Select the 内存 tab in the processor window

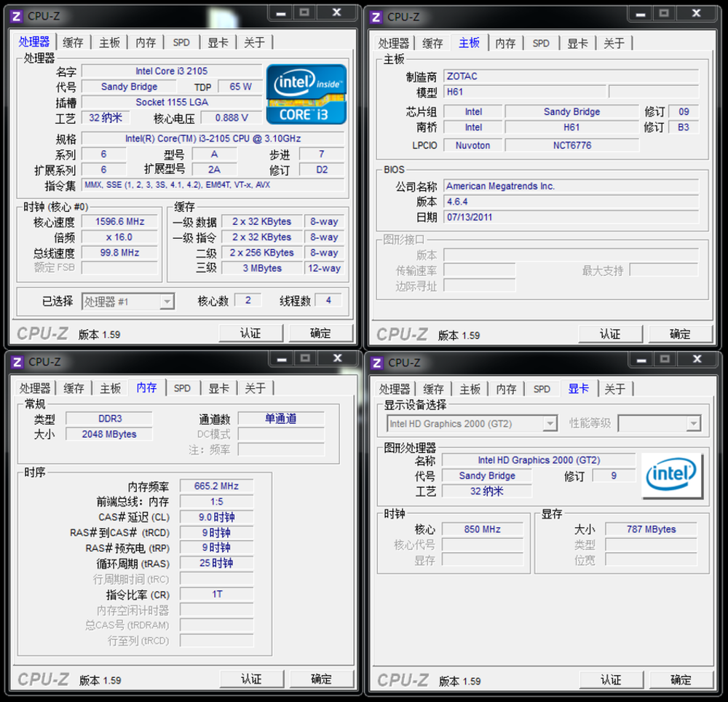click(146, 43)
